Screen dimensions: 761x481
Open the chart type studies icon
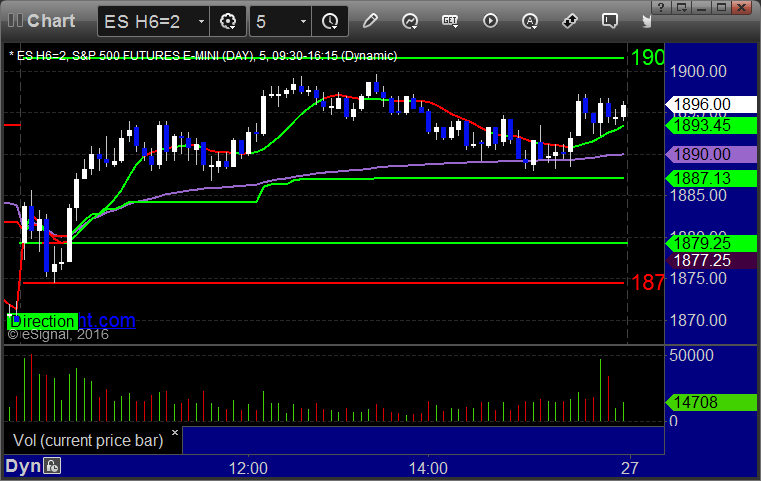point(410,21)
